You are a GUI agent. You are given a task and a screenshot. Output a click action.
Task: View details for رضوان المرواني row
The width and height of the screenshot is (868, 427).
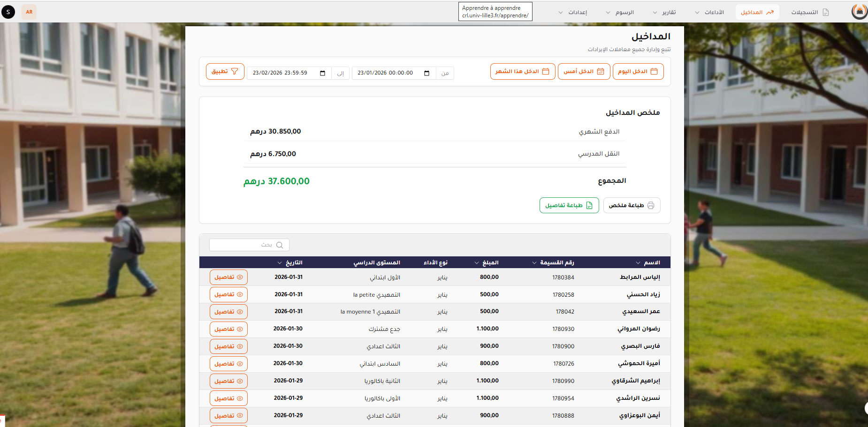228,329
